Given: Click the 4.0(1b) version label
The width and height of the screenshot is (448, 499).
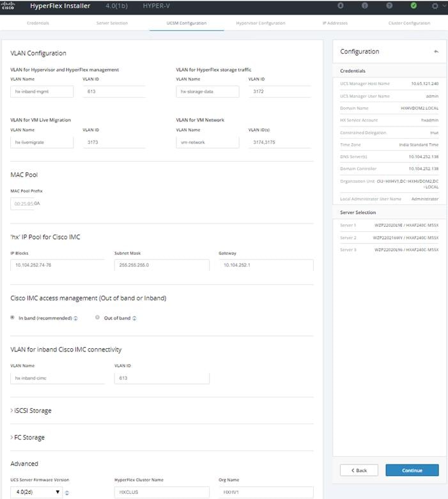Looking at the screenshot, I should point(116,6).
